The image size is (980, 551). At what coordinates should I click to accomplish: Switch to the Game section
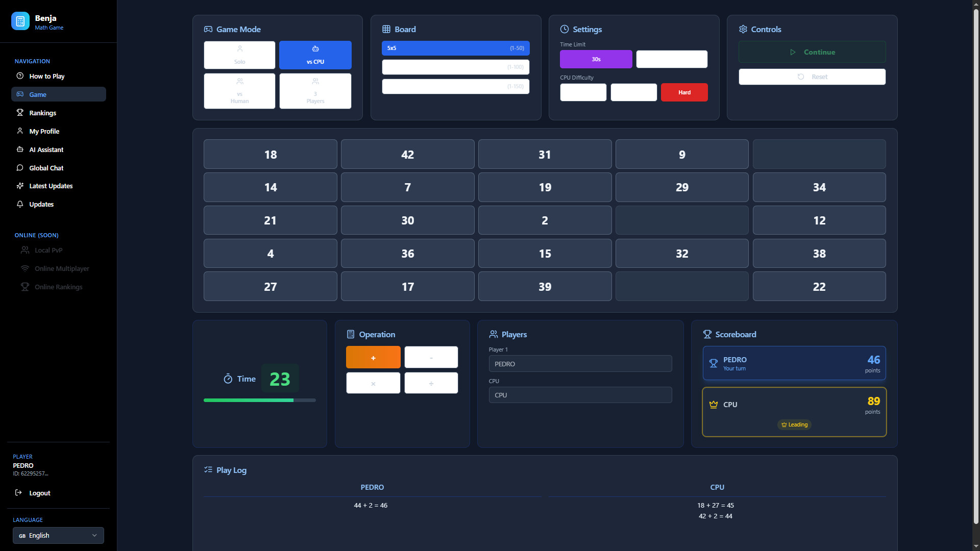(38, 94)
